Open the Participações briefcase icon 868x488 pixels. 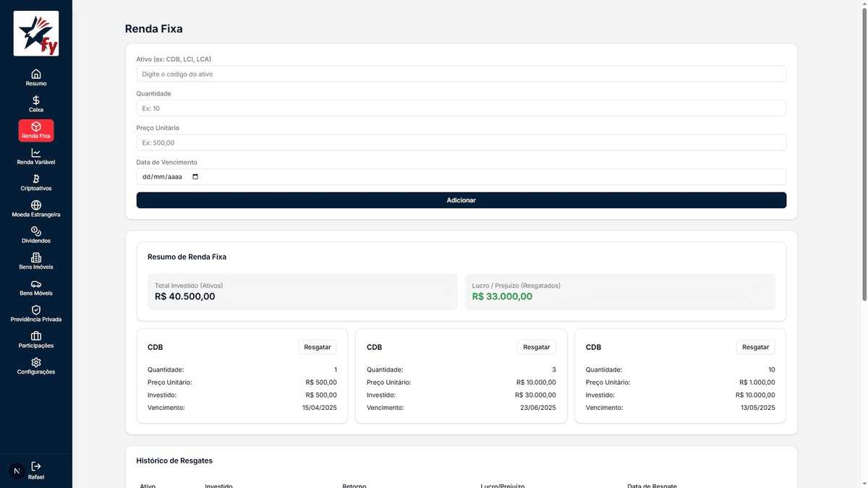tap(36, 336)
